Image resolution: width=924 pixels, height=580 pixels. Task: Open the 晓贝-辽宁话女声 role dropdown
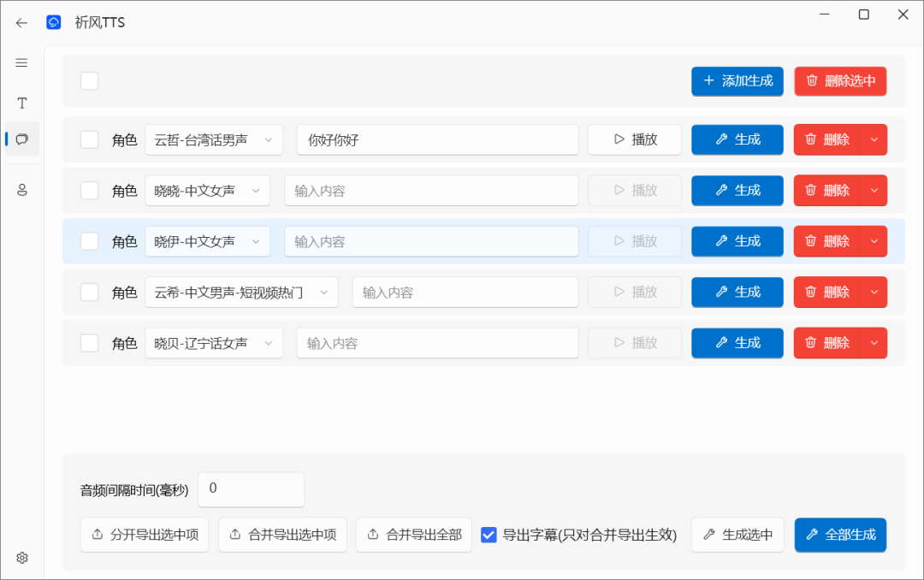[x=214, y=342]
